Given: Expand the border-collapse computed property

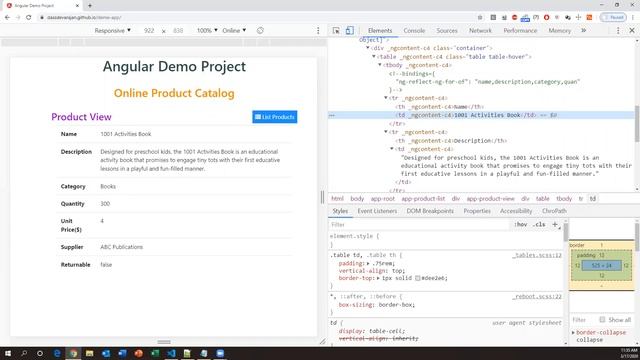Looking at the screenshot, I should click(x=573, y=333).
